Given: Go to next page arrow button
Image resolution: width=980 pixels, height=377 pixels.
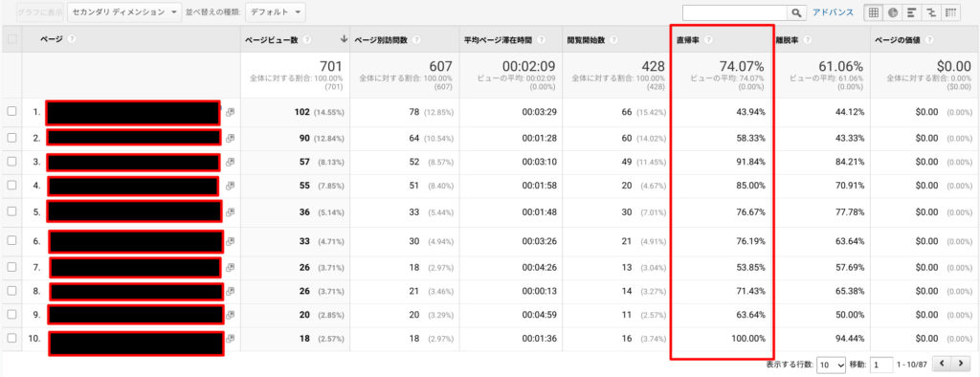Looking at the screenshot, I should 961,364.
